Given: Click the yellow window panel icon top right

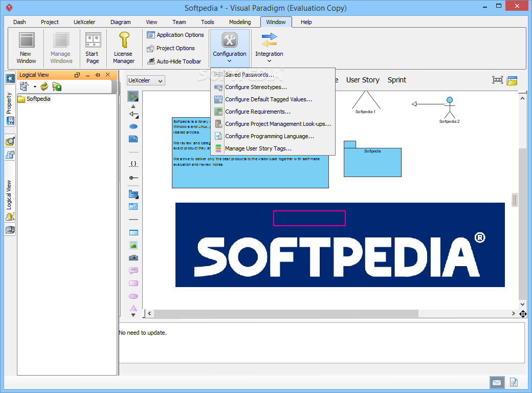Looking at the screenshot, I should tap(512, 80).
